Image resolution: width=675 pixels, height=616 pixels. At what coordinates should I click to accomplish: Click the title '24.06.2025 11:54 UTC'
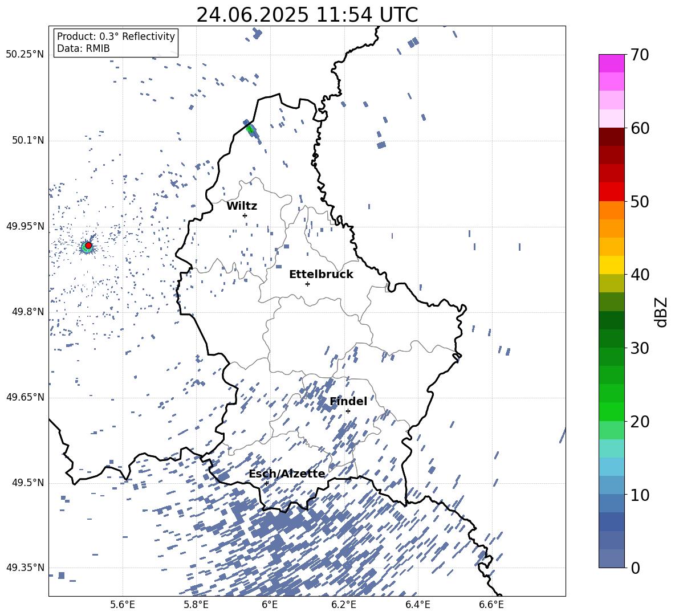pos(307,15)
